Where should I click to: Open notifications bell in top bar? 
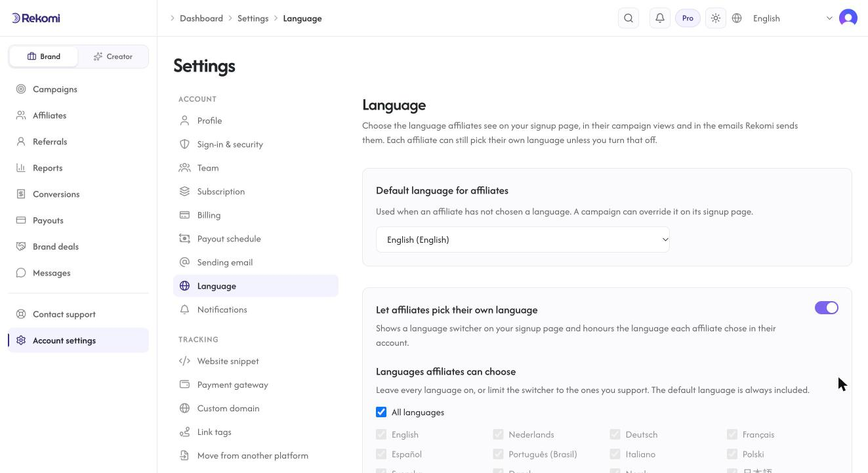coord(660,18)
